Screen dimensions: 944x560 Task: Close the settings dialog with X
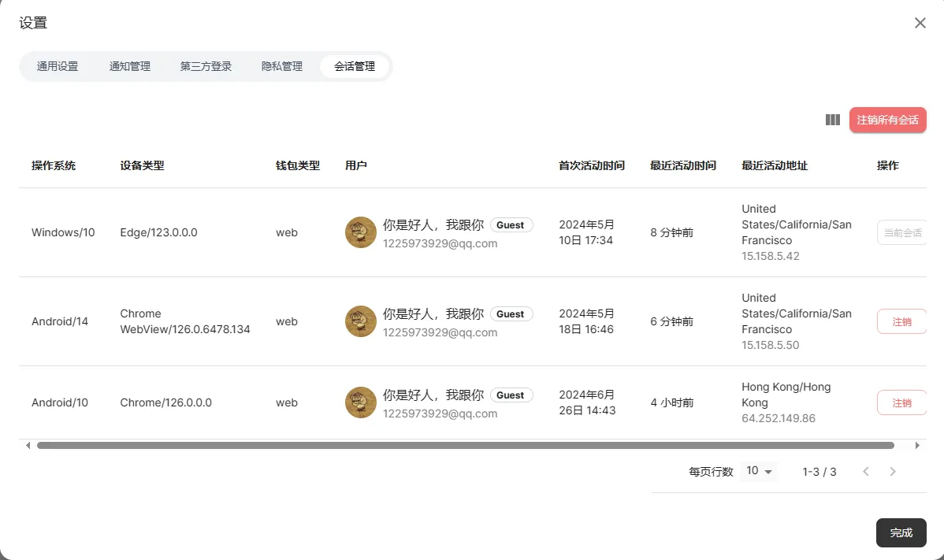pyautogui.click(x=920, y=23)
